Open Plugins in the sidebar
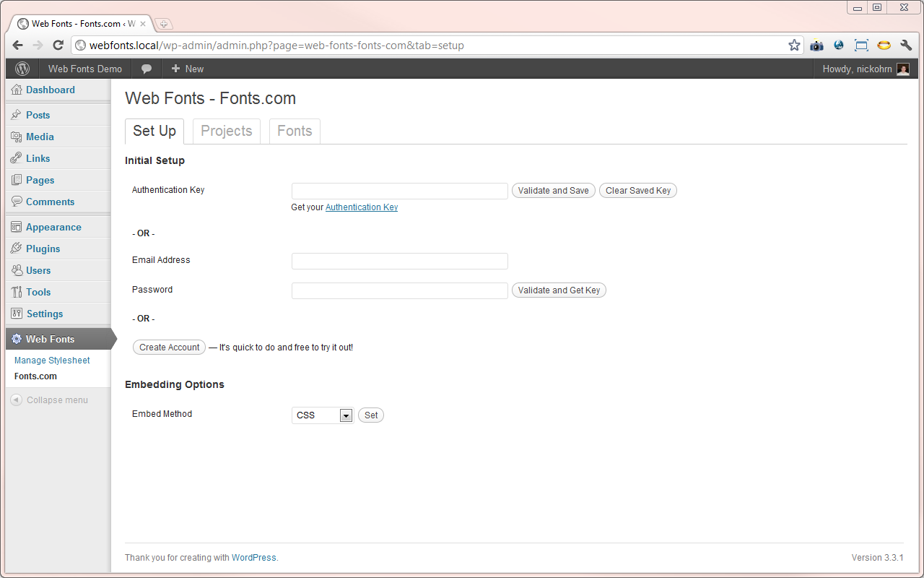 (x=43, y=249)
